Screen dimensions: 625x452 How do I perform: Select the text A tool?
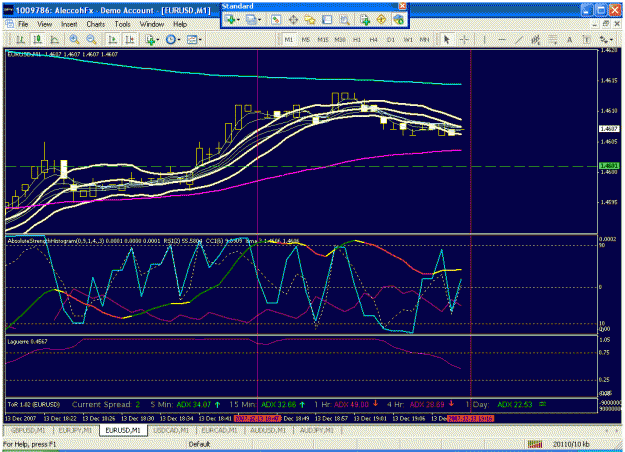(570, 39)
